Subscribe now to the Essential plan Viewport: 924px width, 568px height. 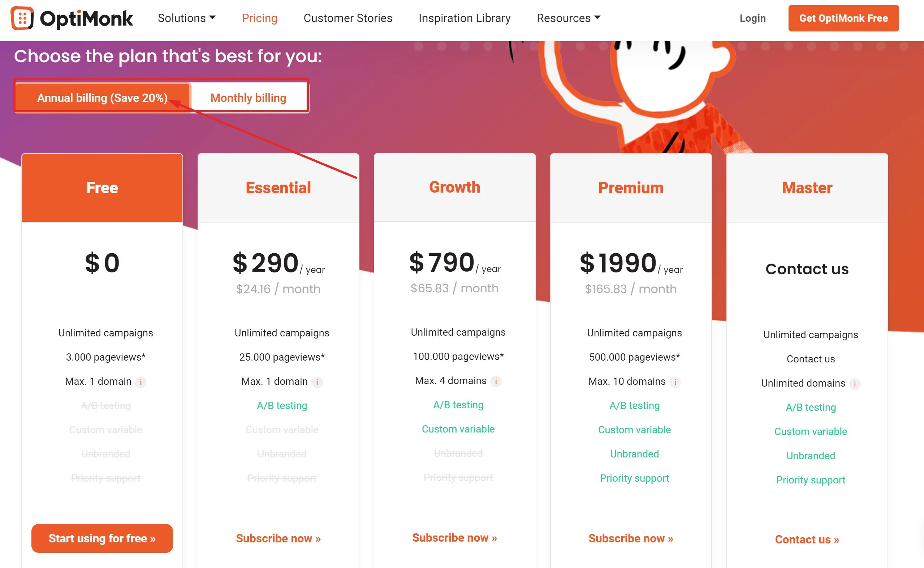point(278,538)
